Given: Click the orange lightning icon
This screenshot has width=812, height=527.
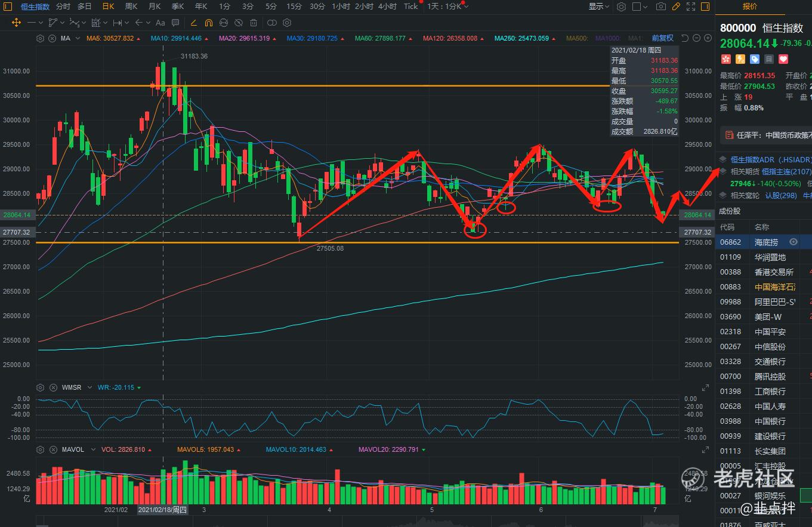Looking at the screenshot, I should 740,59.
